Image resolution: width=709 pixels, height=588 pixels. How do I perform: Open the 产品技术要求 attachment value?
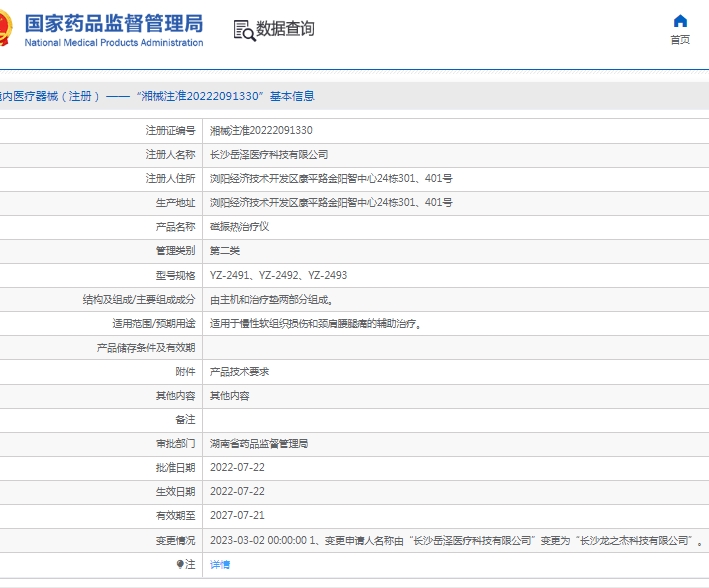[239, 372]
